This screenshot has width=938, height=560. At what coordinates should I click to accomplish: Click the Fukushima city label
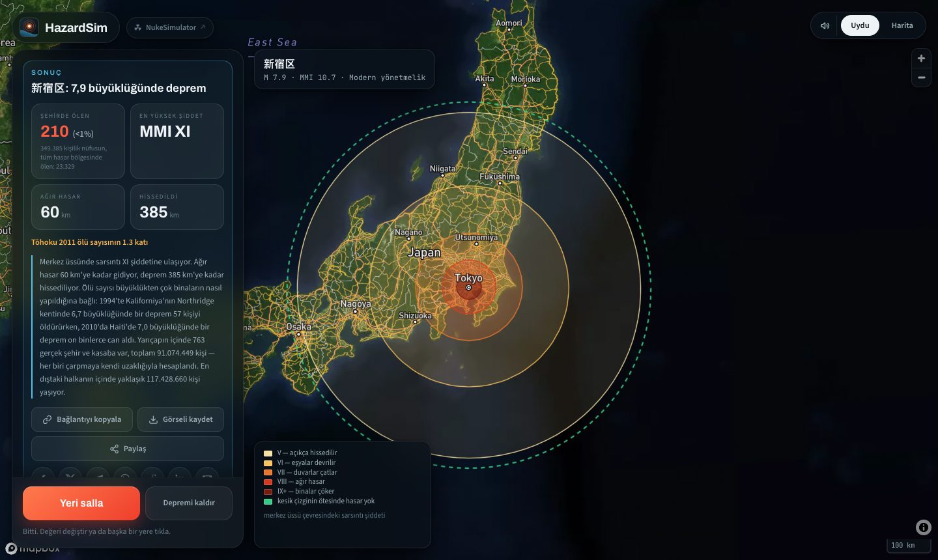point(500,176)
